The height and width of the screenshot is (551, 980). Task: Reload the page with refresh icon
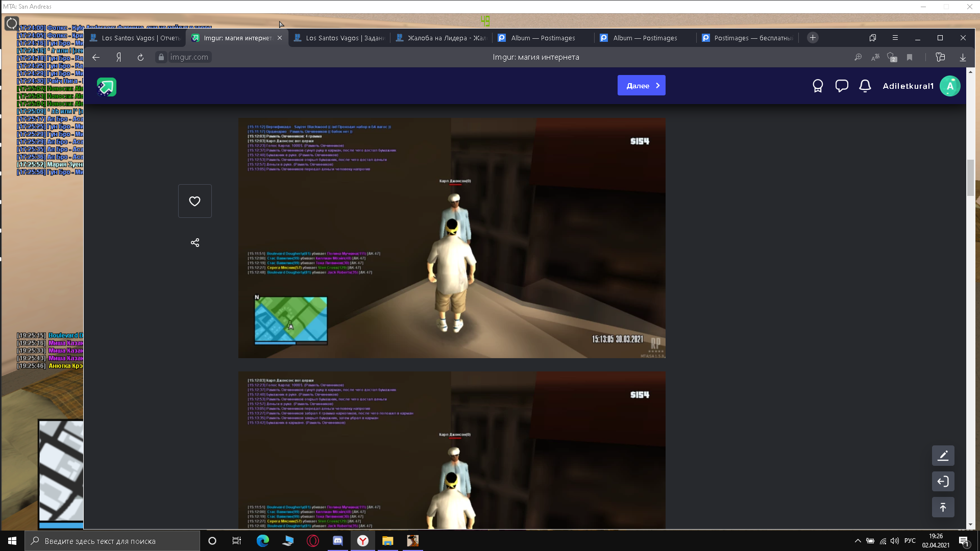click(140, 57)
